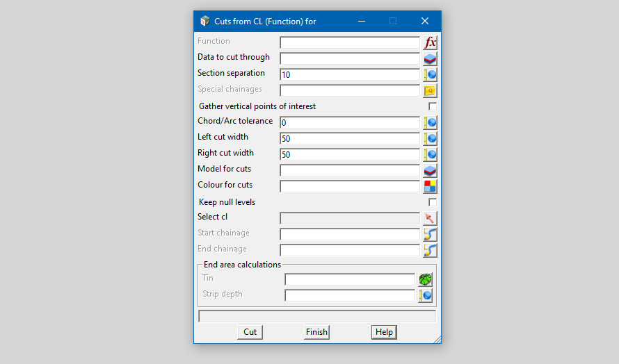This screenshot has width=619, height=364.
Task: Click the Start chainage field
Action: coord(350,234)
